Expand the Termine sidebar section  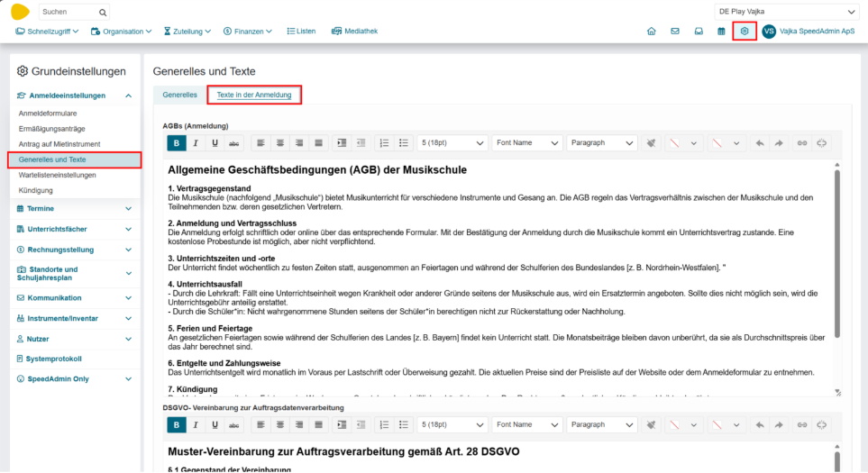pyautogui.click(x=72, y=208)
